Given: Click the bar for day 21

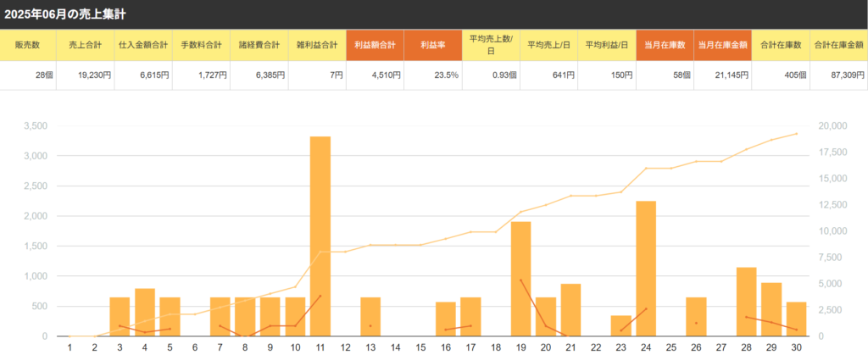Looking at the screenshot, I should coord(570,310).
